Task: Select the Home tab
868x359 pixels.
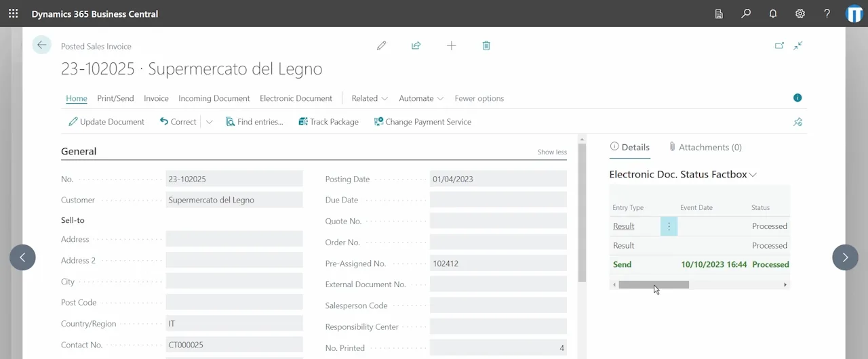Action: [77, 98]
